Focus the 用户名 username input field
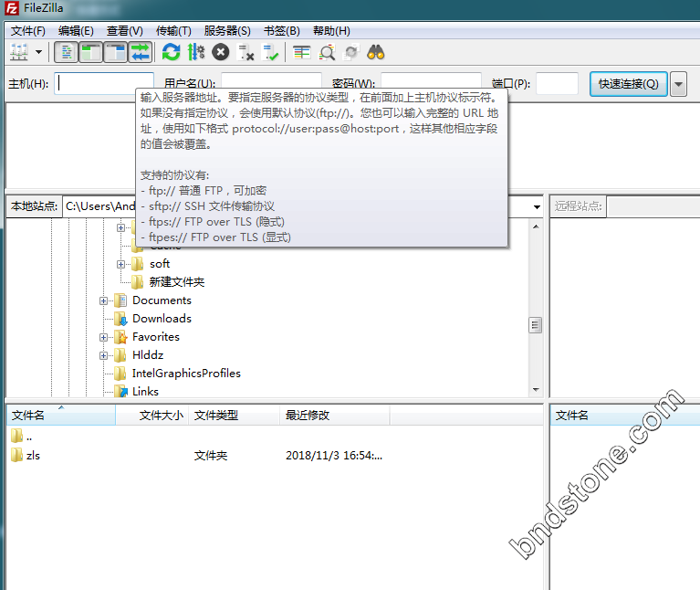Image resolution: width=700 pixels, height=590 pixels. (x=271, y=79)
